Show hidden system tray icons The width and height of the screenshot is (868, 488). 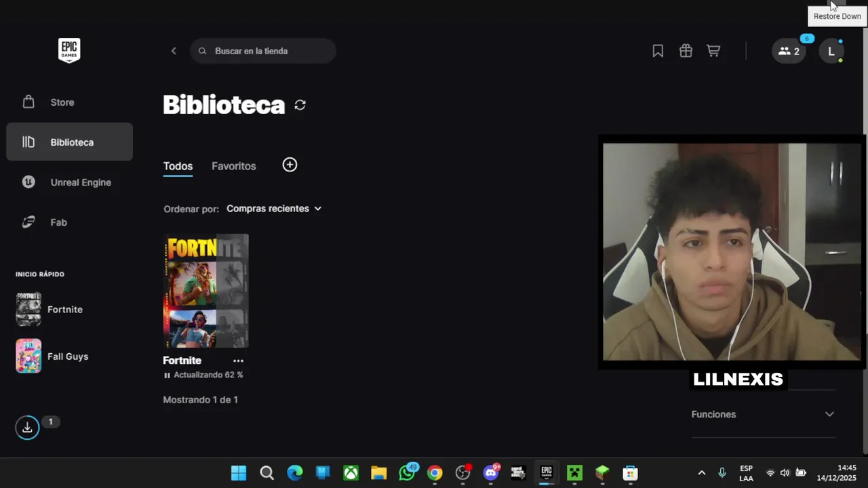coord(702,473)
